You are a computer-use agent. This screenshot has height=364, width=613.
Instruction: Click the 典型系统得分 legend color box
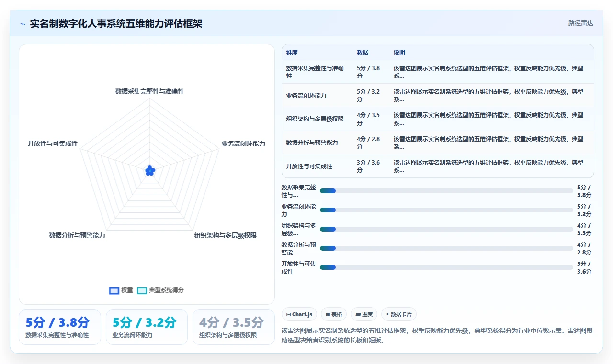(x=142, y=290)
